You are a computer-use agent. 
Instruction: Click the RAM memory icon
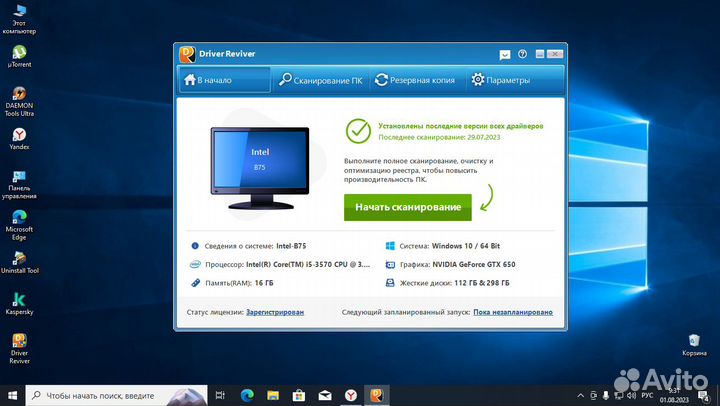coord(195,283)
